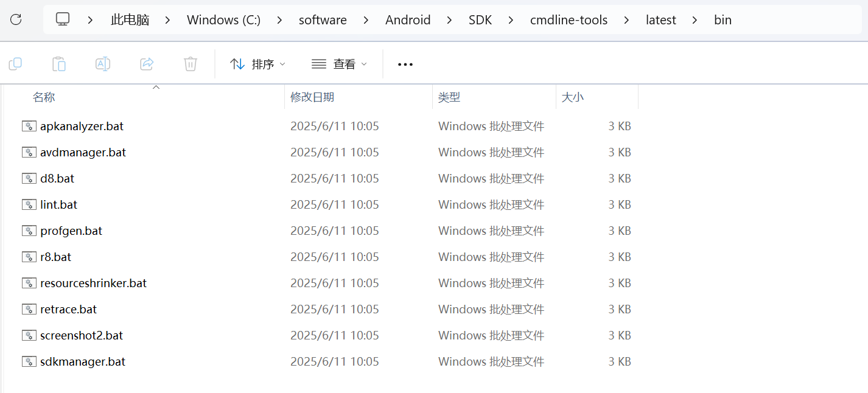Click the Delete trash icon

coord(191,64)
